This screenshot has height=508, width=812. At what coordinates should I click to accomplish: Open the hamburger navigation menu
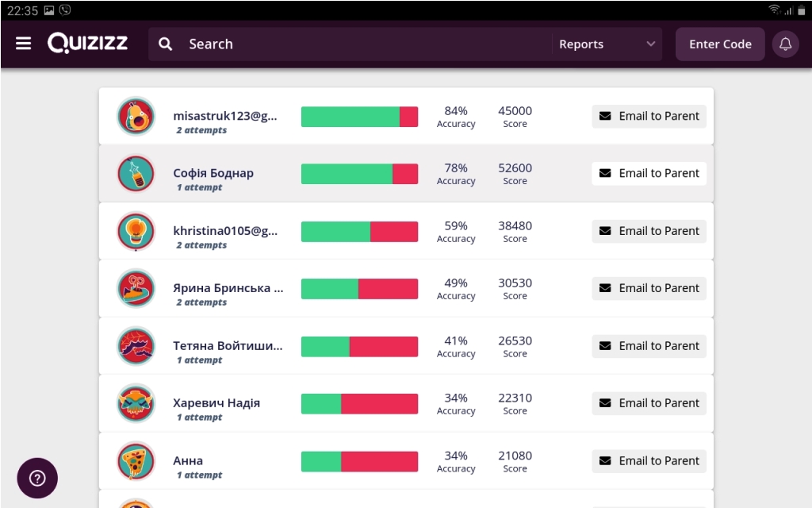pos(24,44)
